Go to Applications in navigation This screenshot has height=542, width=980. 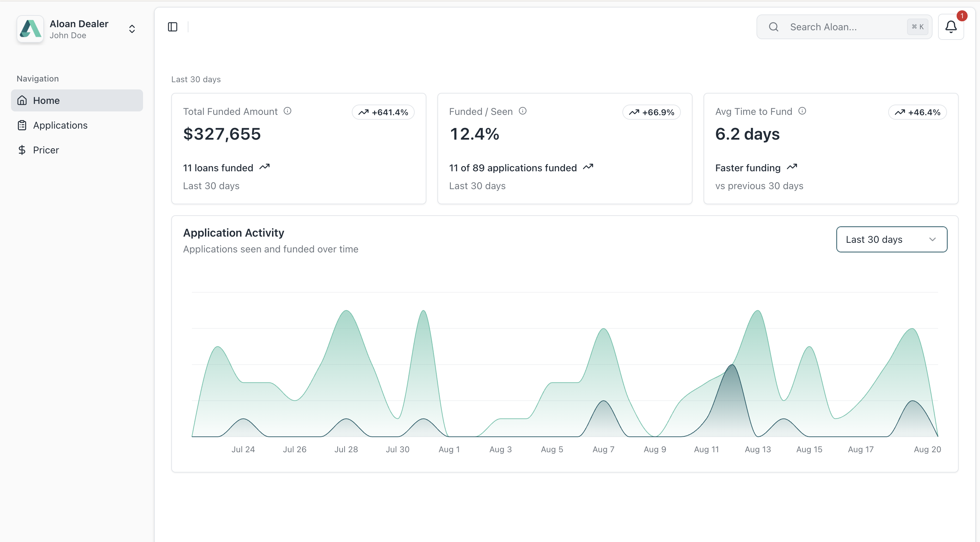tap(60, 125)
